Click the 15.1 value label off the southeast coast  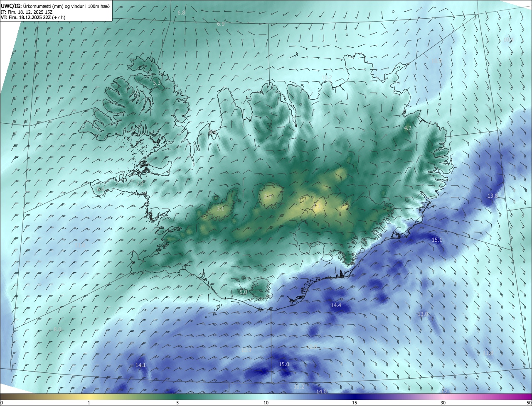[x=437, y=240]
